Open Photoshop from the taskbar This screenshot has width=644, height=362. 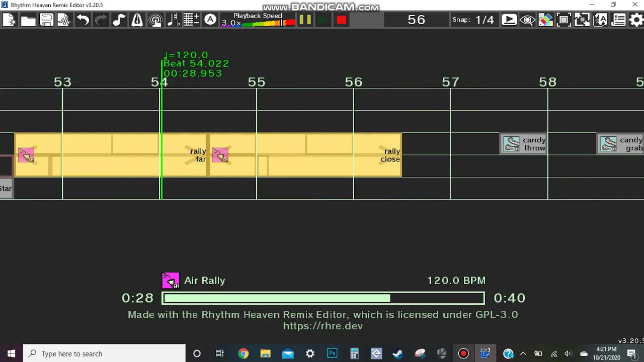[x=332, y=353]
